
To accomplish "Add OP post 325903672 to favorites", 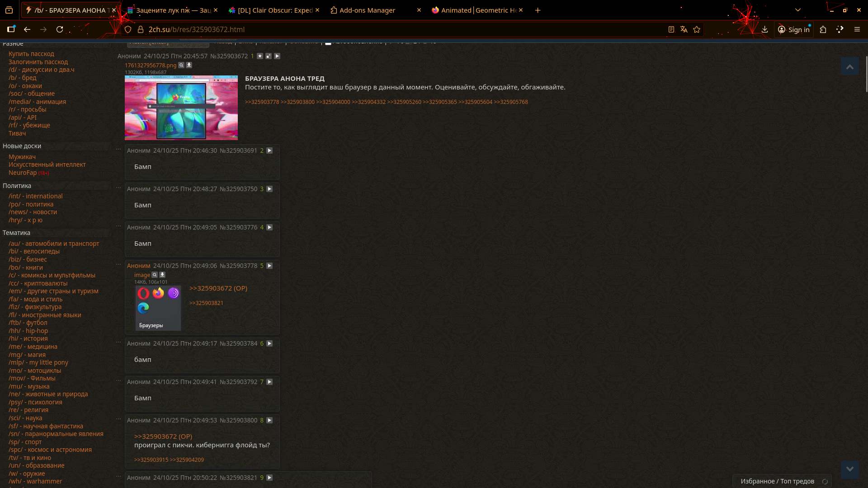I will coord(260,56).
